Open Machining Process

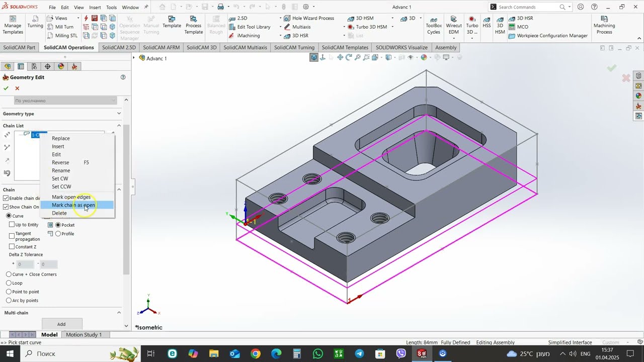[604, 25]
